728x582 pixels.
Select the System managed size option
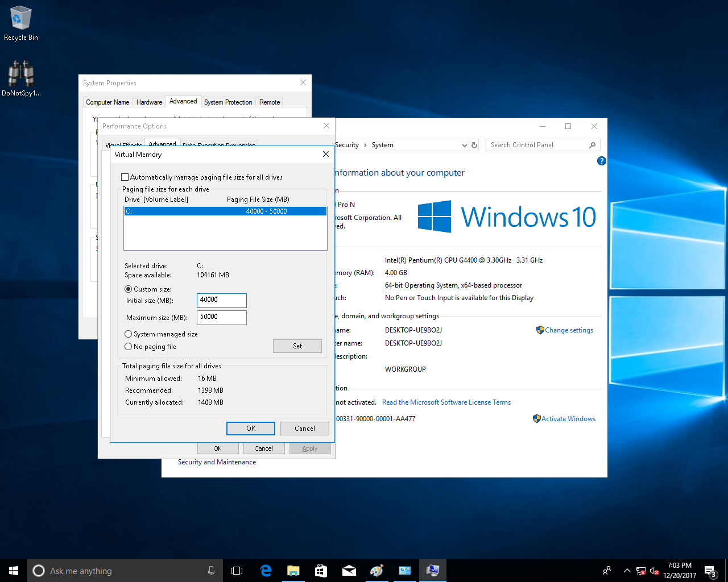pos(129,334)
